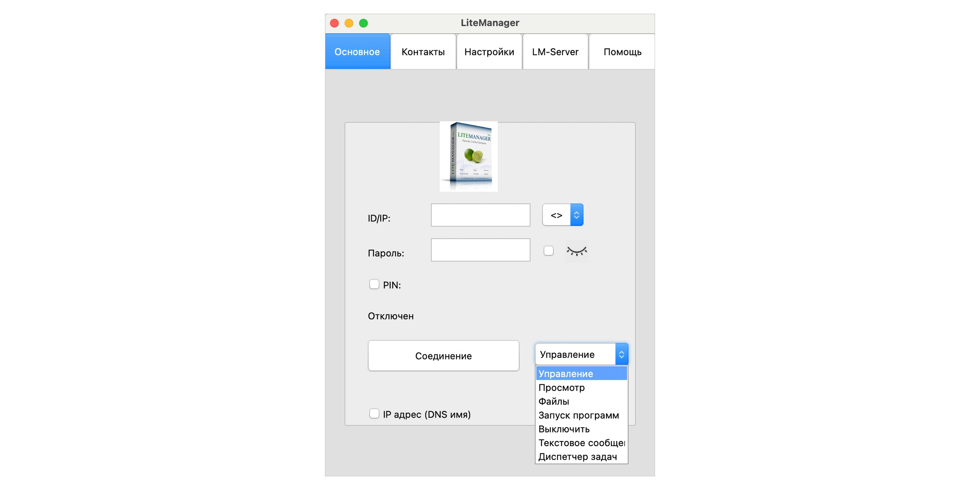Select Диспетчер задач from the list
The width and height of the screenshot is (980, 490).
(x=582, y=457)
